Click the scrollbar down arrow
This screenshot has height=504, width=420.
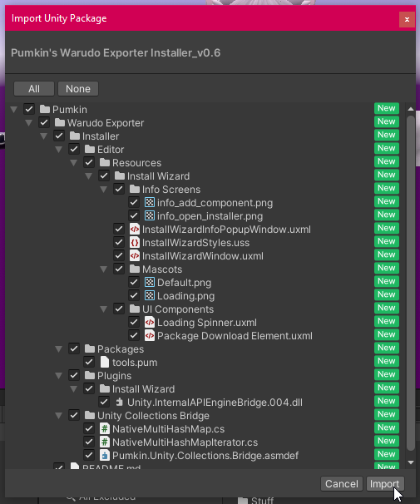coord(411,462)
